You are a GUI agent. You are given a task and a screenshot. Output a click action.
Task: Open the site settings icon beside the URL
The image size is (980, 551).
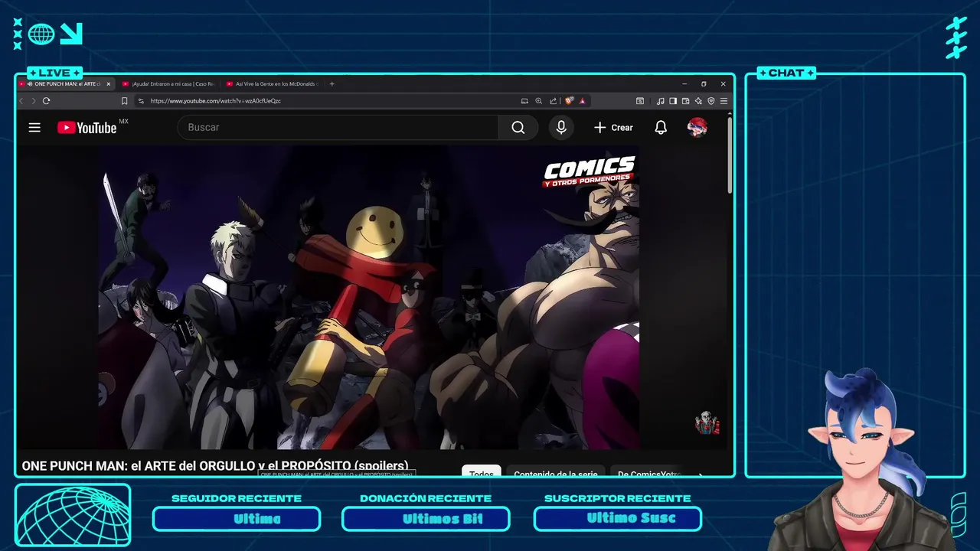coord(142,101)
